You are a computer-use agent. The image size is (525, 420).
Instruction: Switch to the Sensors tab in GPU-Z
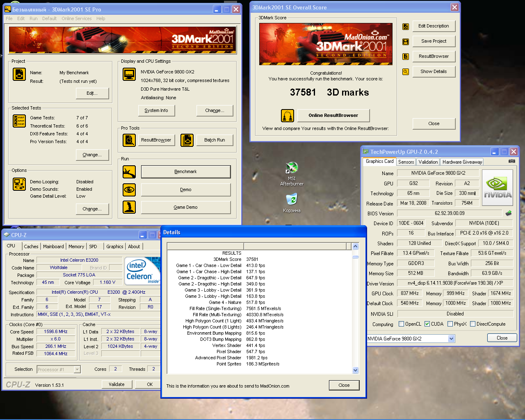pos(406,162)
